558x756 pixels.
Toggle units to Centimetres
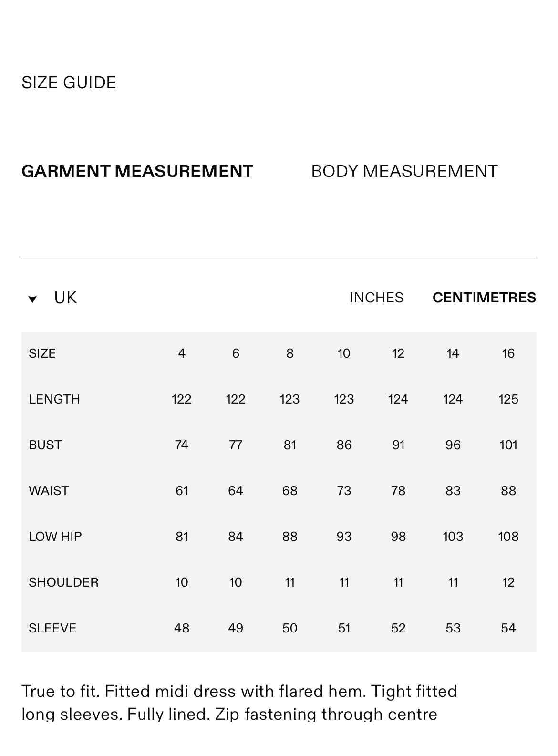click(x=484, y=298)
